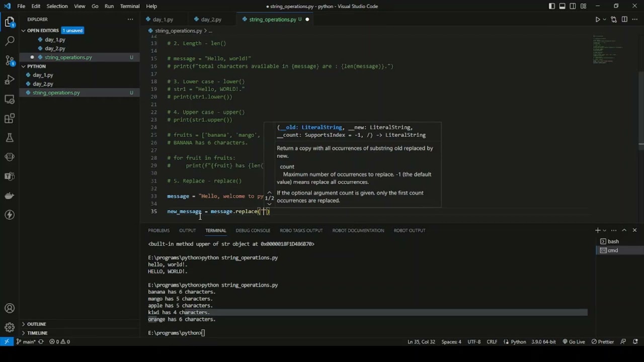This screenshot has height=362, width=644.
Task: Open the Selection menu
Action: point(57,6)
